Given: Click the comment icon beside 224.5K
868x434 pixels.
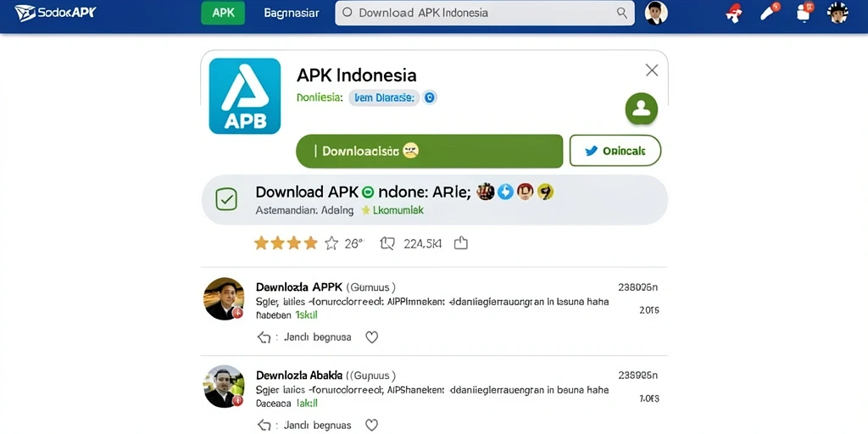Looking at the screenshot, I should (x=387, y=243).
